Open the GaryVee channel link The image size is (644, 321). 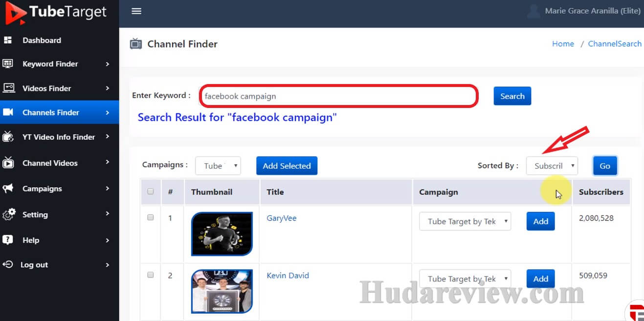click(x=281, y=218)
